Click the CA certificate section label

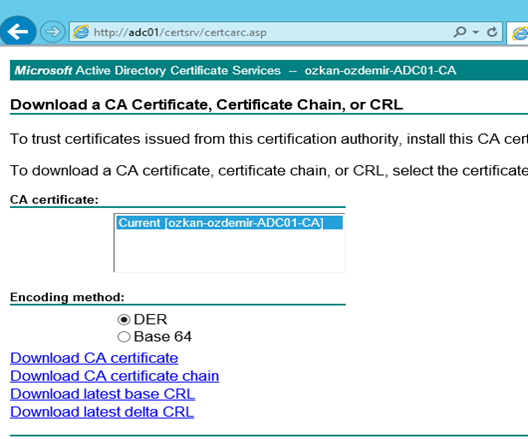pos(54,200)
